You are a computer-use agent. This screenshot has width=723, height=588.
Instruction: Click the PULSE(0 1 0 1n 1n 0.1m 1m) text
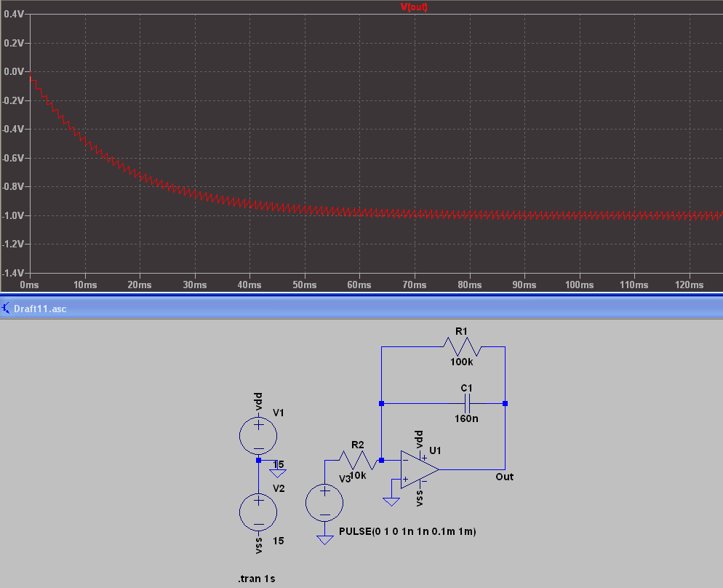[x=407, y=531]
